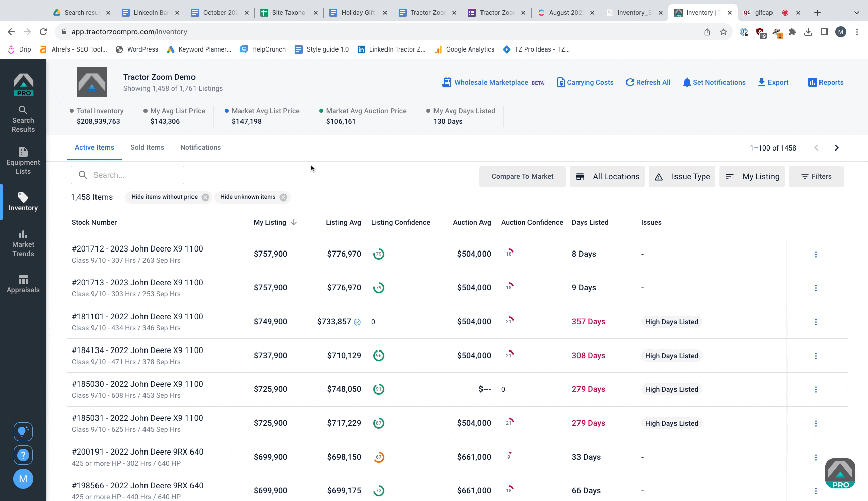Click Refresh All
This screenshot has height=501, width=868.
click(648, 82)
